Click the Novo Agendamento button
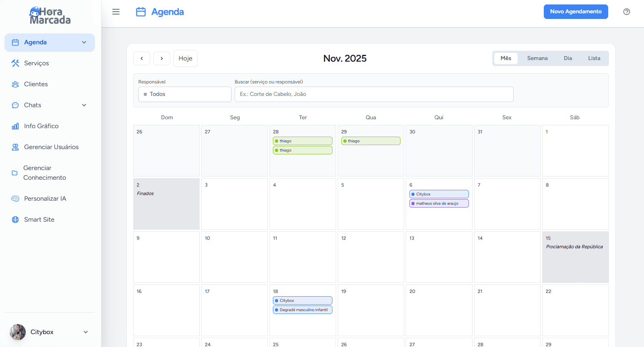The image size is (644, 347). (576, 12)
